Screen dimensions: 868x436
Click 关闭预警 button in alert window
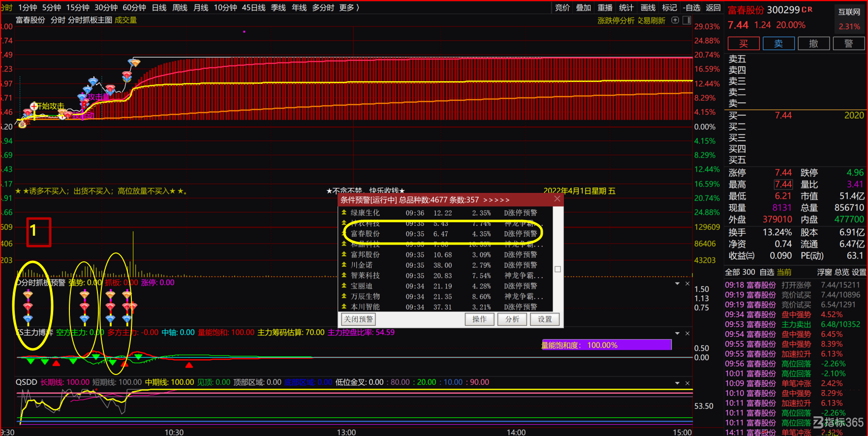pyautogui.click(x=358, y=319)
